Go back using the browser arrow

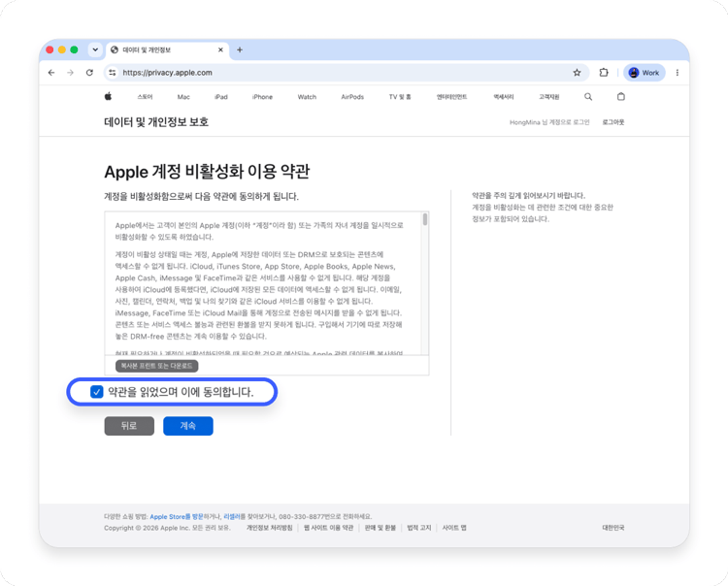51,73
